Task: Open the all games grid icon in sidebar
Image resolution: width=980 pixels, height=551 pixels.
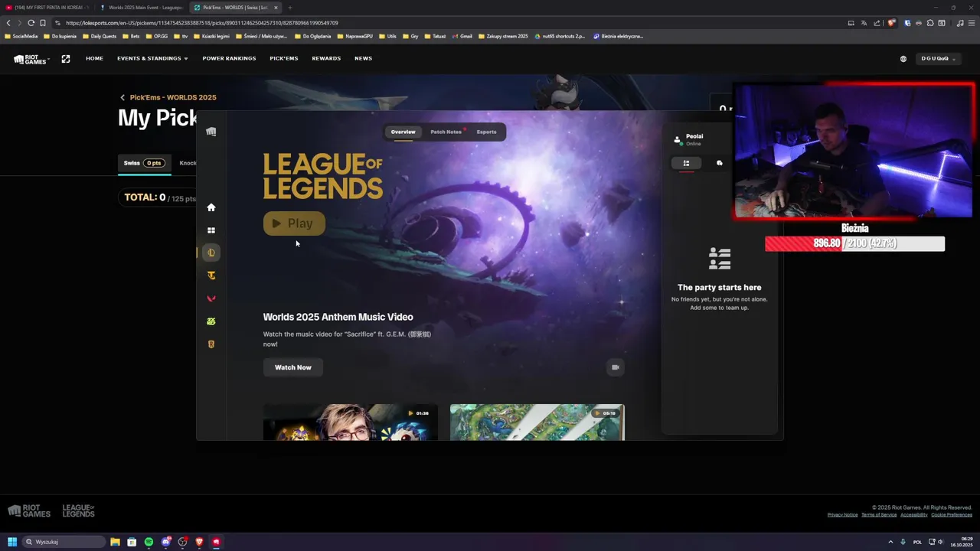Action: click(x=211, y=230)
